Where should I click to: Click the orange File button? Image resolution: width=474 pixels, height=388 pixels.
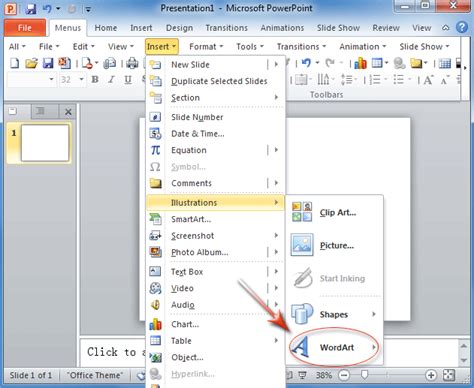point(25,28)
